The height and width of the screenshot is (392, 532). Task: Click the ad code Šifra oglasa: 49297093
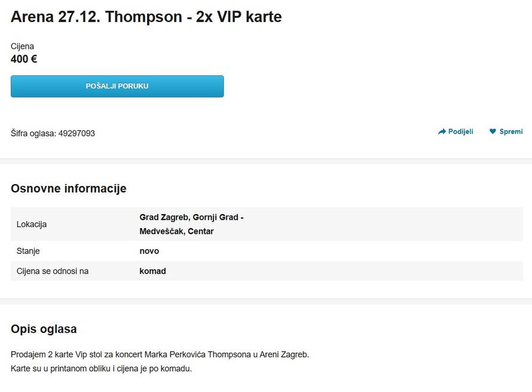(52, 133)
